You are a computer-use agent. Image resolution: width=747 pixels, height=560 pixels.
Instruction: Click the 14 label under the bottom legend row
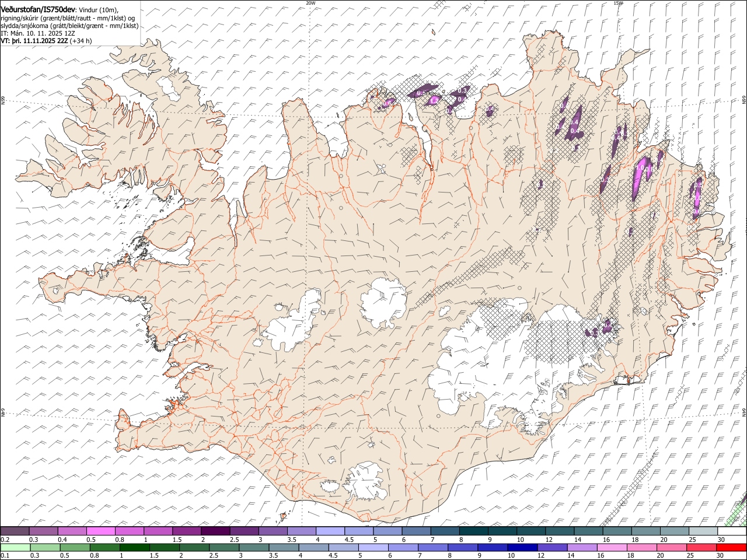(570, 555)
